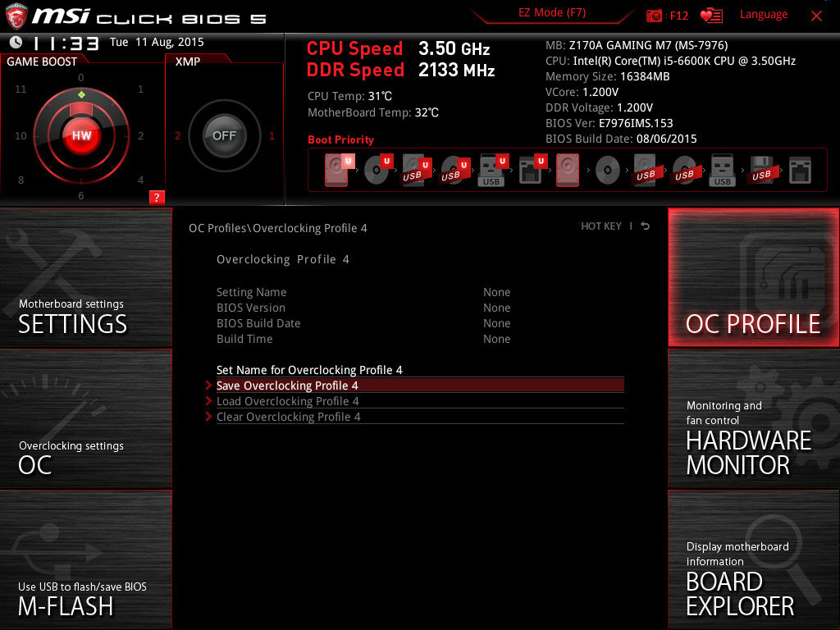Click the USB floppy boot device icon
840x630 pixels.
(x=761, y=170)
